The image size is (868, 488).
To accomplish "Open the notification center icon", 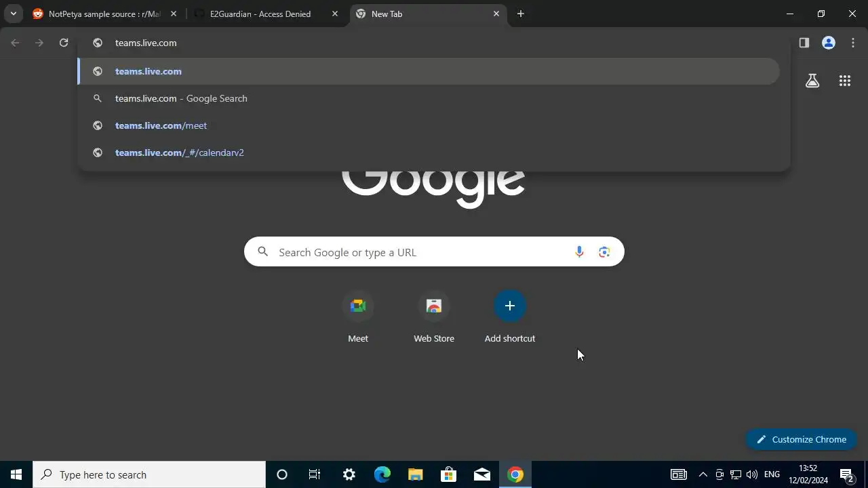I will pos(846,474).
